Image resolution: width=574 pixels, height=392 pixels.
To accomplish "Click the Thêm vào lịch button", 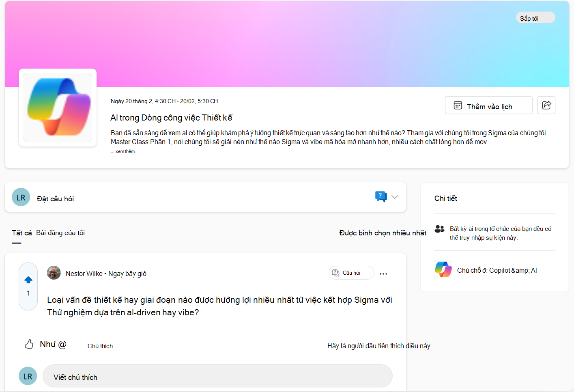I will click(488, 105).
